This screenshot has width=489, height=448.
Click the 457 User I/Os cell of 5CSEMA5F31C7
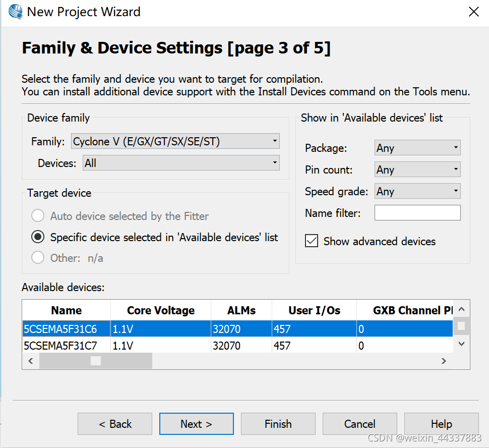315,345
